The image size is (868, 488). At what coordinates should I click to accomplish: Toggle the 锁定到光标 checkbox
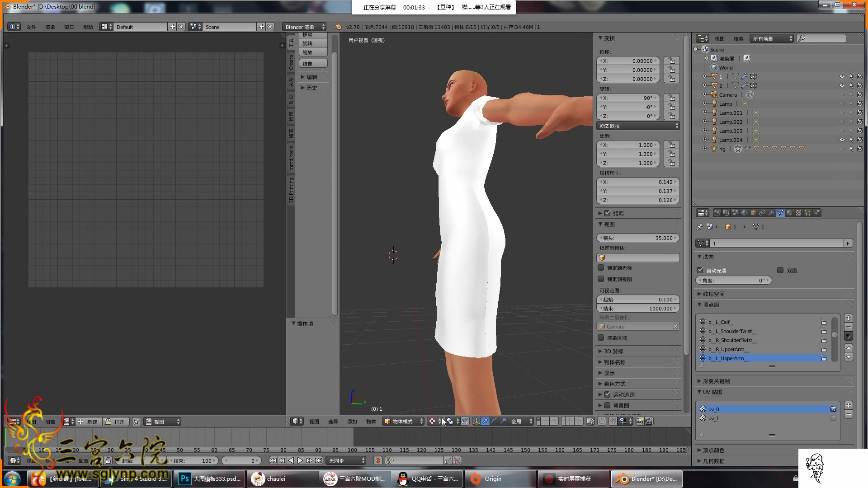(601, 267)
